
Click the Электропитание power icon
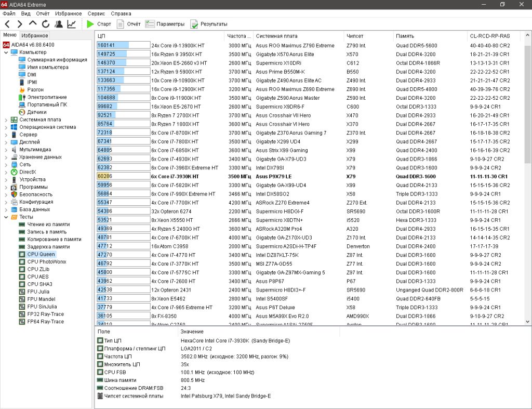[22, 97]
